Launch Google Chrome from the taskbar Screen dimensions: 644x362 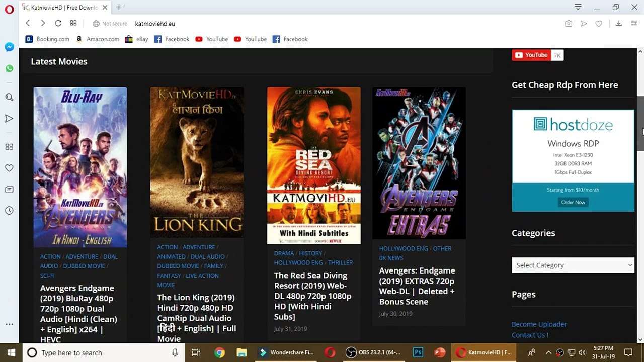[x=219, y=352]
